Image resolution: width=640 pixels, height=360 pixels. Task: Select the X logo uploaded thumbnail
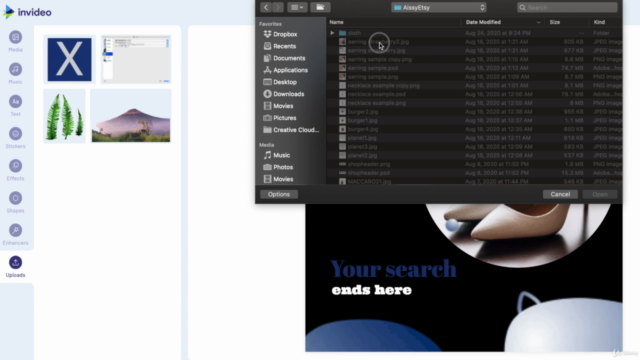tap(69, 60)
